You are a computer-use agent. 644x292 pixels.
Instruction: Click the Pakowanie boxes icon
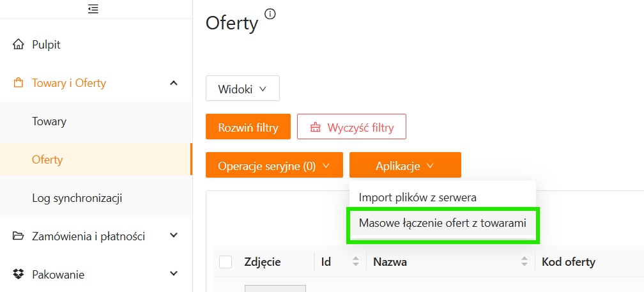pos(19,275)
